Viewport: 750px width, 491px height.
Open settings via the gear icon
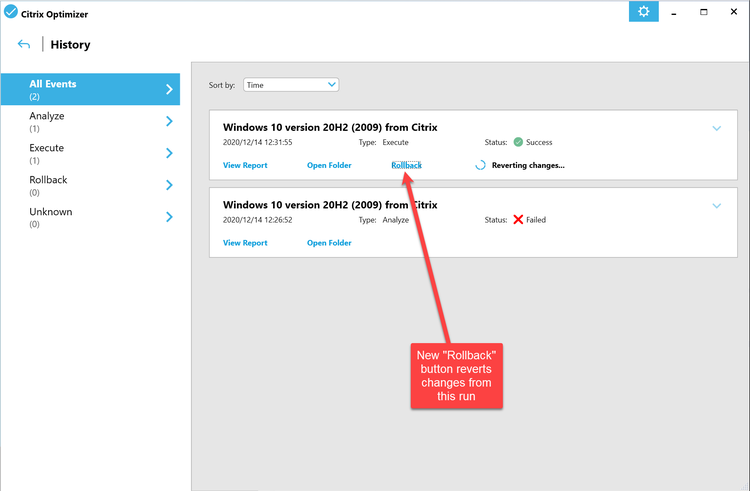point(643,11)
